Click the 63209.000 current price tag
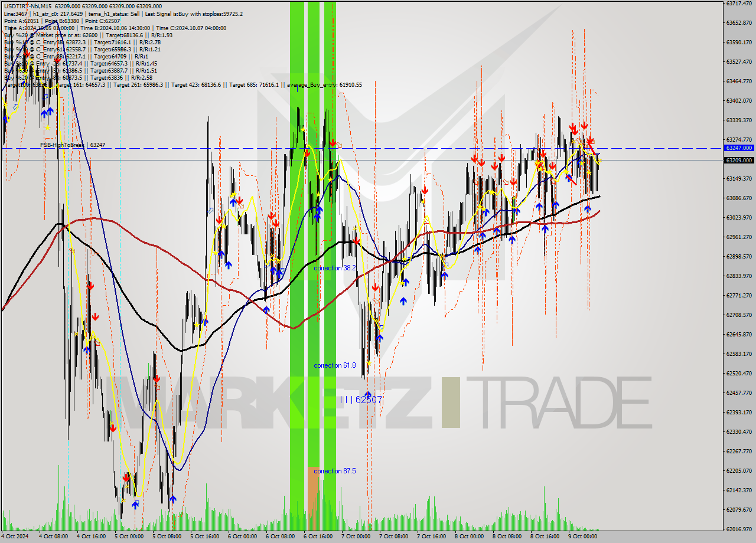The image size is (756, 543). (739, 160)
